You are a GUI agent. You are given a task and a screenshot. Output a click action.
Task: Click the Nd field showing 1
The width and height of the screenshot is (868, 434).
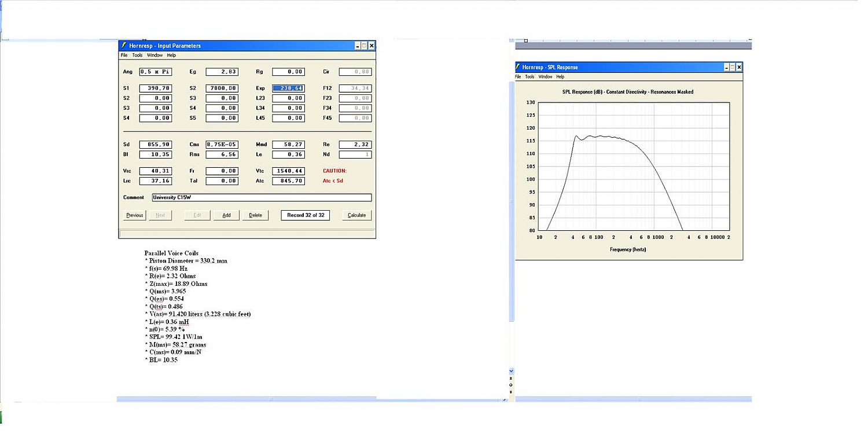tap(355, 155)
